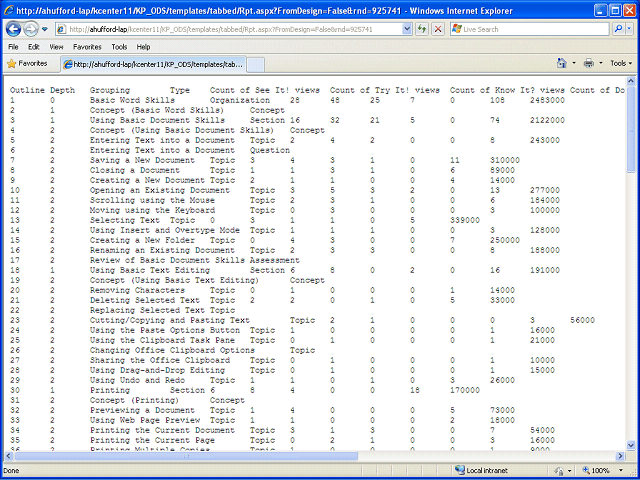Open the View menu
This screenshot has width=640, height=480.
[x=56, y=47]
